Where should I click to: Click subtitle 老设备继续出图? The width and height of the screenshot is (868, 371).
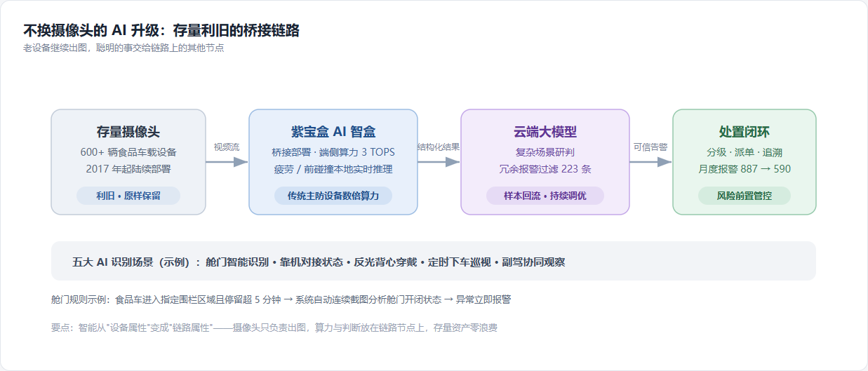[x=58, y=48]
